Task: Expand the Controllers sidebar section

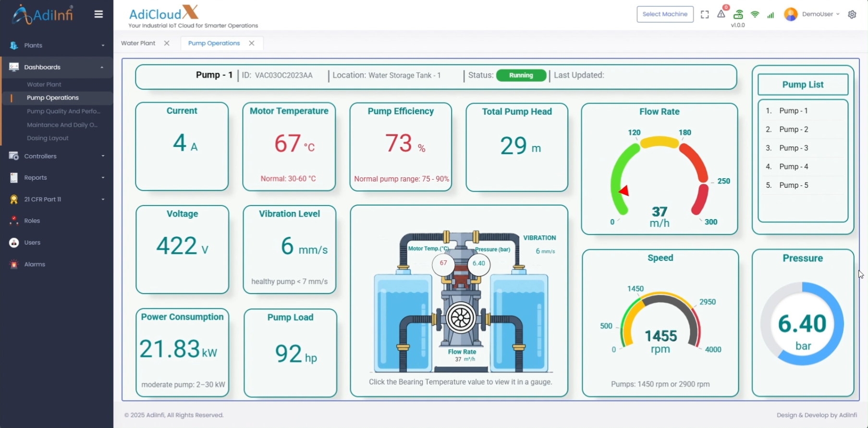Action: (57, 156)
